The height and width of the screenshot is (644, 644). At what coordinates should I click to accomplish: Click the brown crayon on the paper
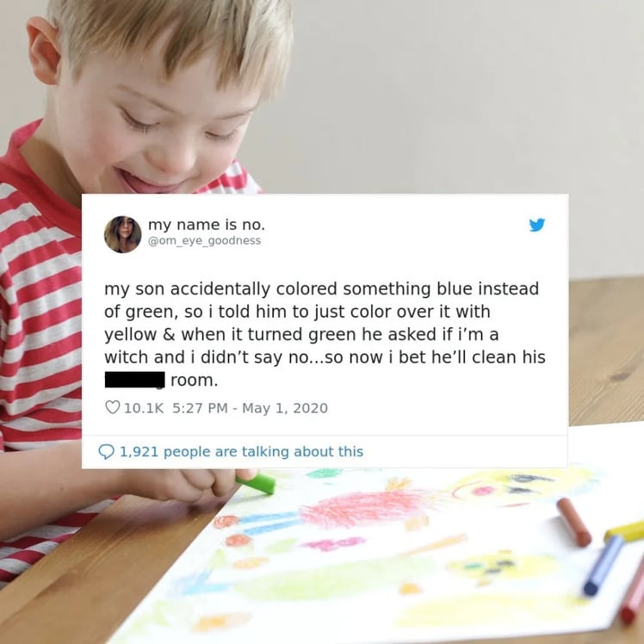coord(573,522)
